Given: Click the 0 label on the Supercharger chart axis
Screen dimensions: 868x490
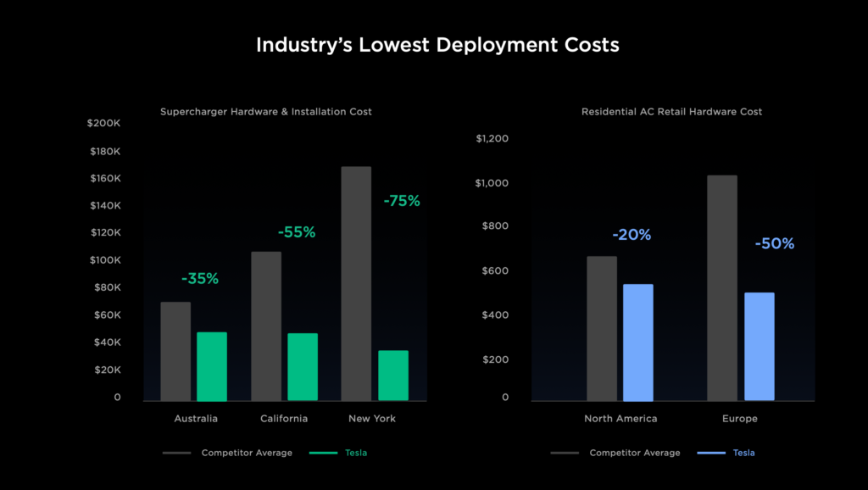Looking at the screenshot, I should coord(117,397).
